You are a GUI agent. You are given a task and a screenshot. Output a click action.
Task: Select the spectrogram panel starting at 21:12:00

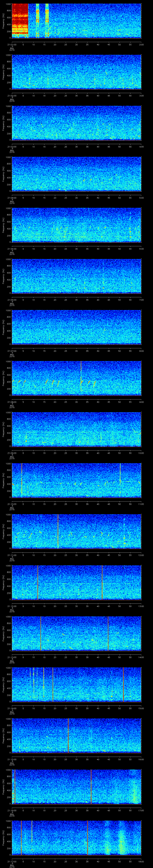[76, 583]
